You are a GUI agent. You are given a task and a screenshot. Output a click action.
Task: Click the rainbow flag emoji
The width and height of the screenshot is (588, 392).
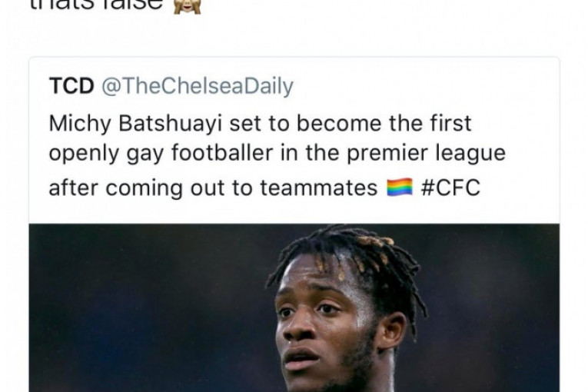point(400,188)
